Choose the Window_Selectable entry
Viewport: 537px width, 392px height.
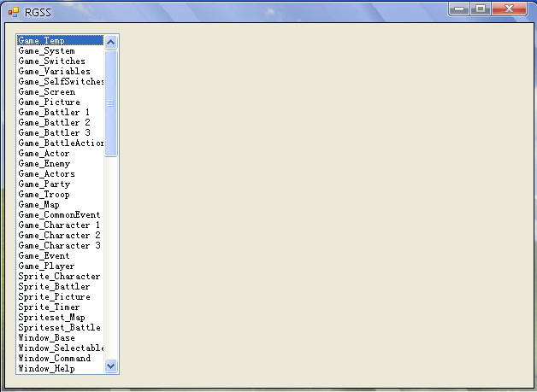pos(60,348)
